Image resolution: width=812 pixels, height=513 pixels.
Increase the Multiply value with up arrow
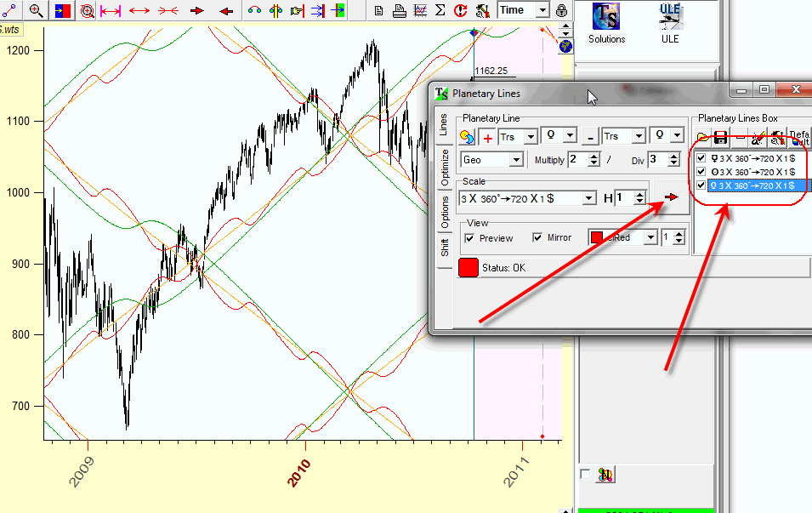click(594, 157)
